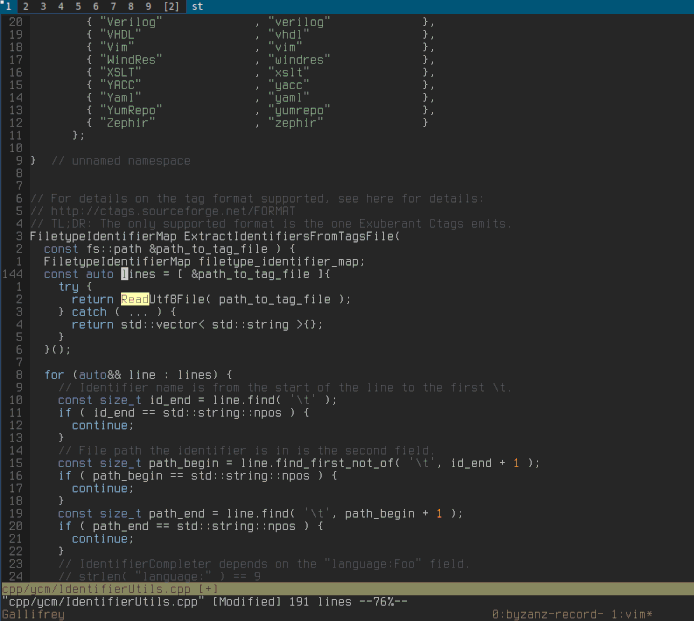
Task: Click the vim status line showing IdentifierUtils.cpp [+]
Action: 347,589
